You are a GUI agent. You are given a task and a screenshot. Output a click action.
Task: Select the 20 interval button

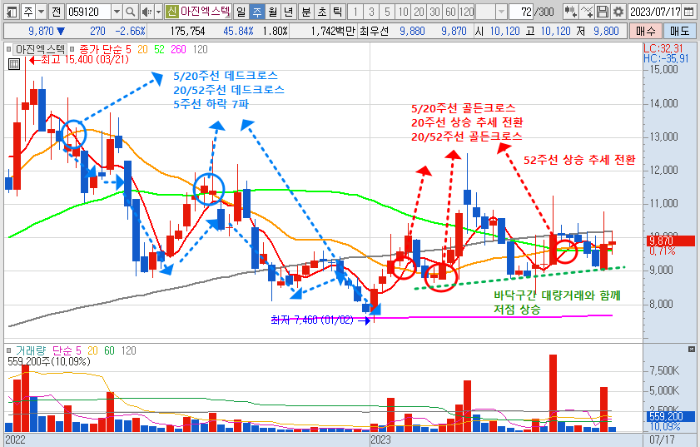pos(419,12)
